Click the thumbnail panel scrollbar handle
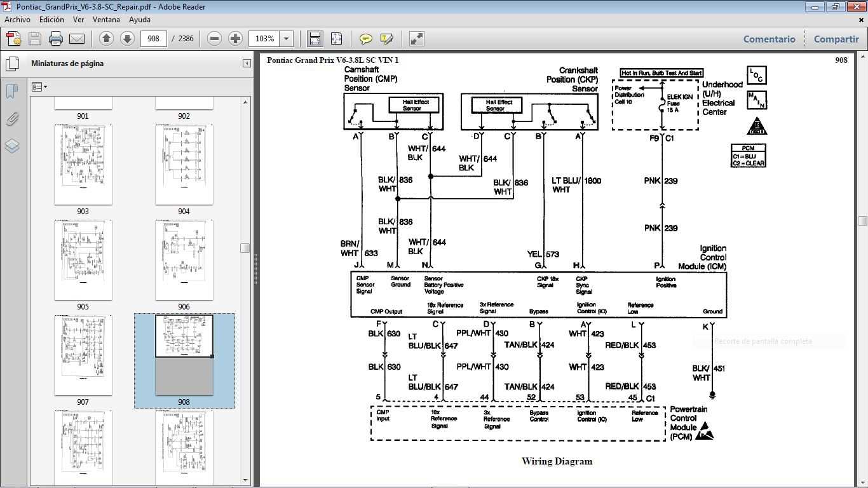 point(245,248)
